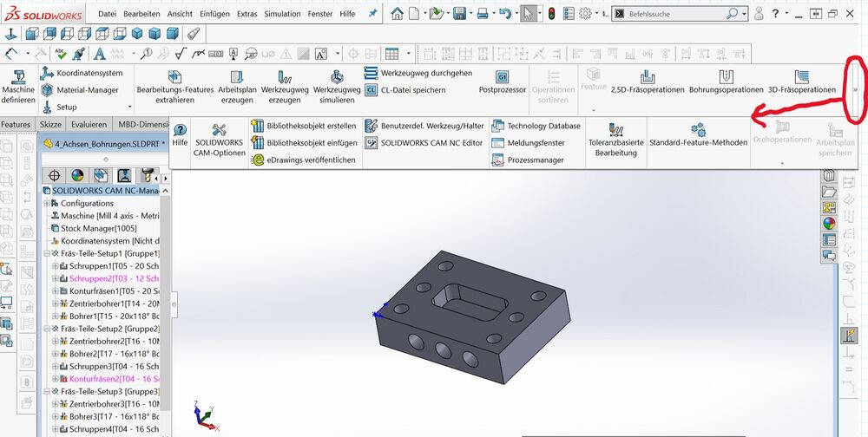Image resolution: width=868 pixels, height=437 pixels.
Task: Expand Fräs-Teile-Setup1 tree node
Action: click(x=47, y=253)
